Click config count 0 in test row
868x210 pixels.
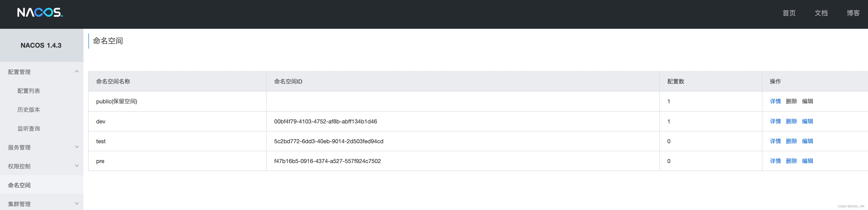click(x=669, y=141)
